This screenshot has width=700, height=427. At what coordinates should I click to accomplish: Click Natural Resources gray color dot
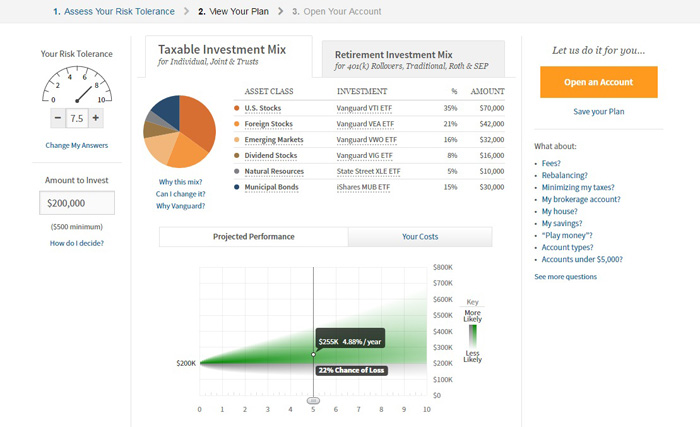click(x=237, y=171)
